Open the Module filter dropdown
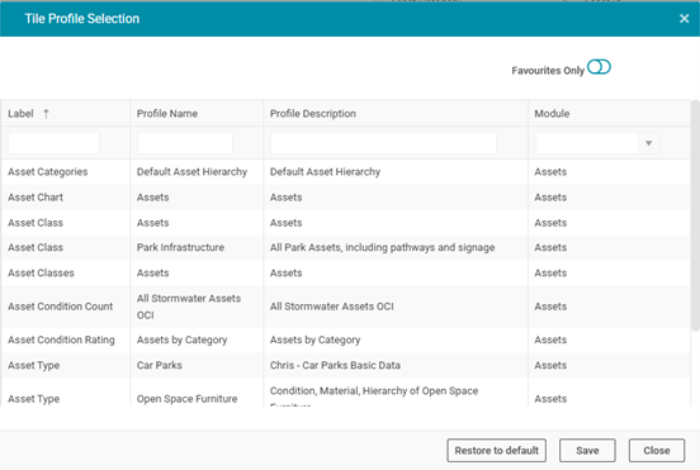This screenshot has width=700, height=470. pos(649,143)
